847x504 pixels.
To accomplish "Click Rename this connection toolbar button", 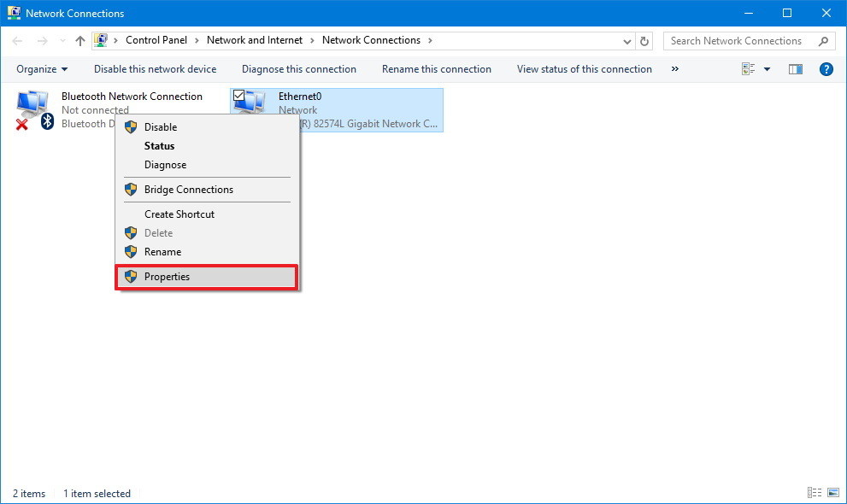I will 436,69.
